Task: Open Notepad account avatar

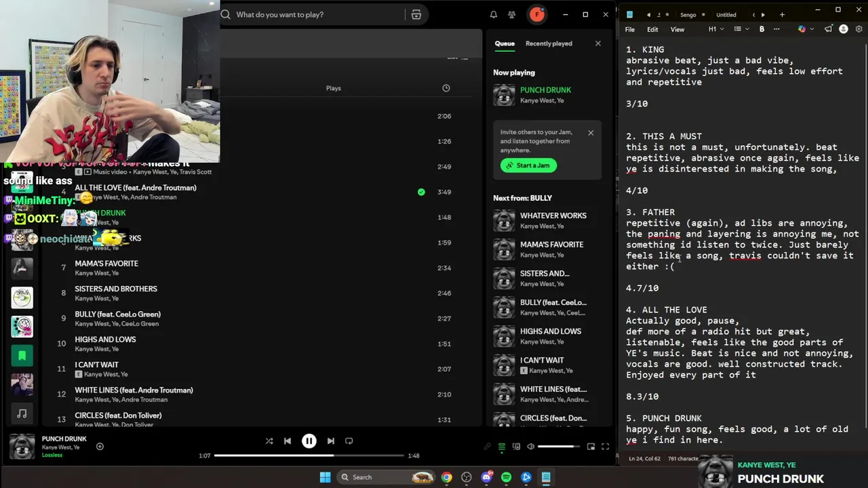Action: coord(844,29)
